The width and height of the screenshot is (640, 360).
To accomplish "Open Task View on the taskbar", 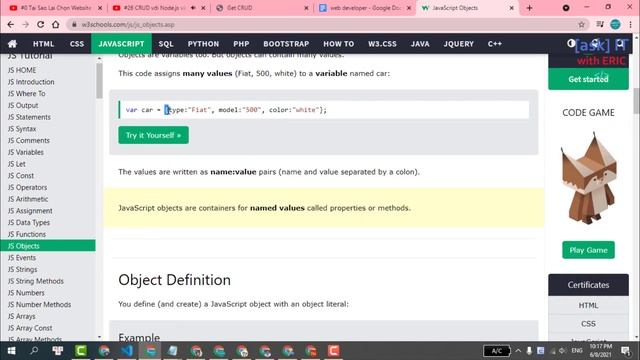I will 58,351.
